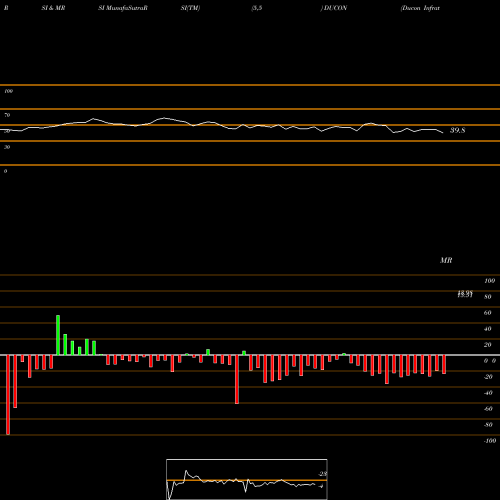The image size is (500, 500).
Task: Click the RSI axis label 70
Action: pos(7,115)
